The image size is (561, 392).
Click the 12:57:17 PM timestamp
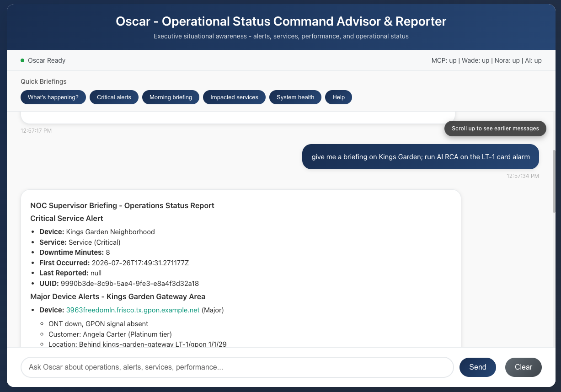[36, 131]
